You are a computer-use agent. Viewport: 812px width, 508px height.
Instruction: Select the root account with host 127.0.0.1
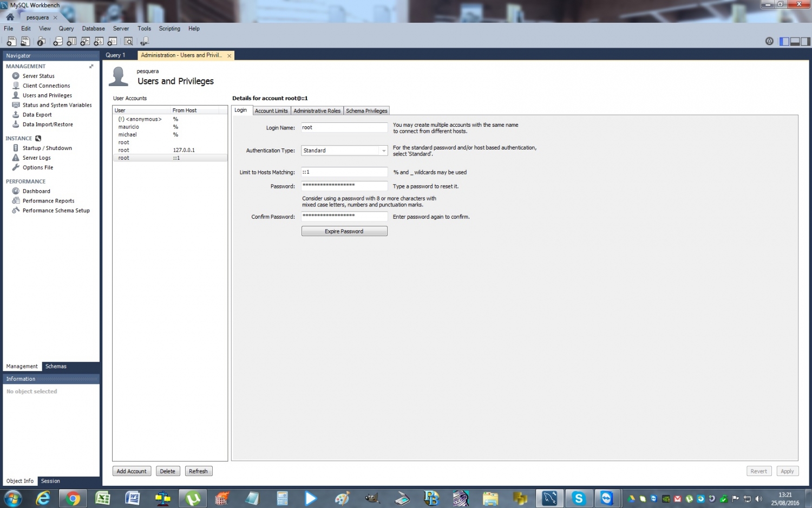tap(170, 150)
